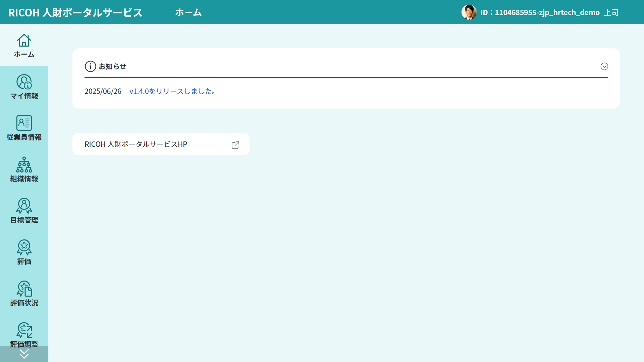Click the info circle icon beside お知らせ
This screenshot has width=644, height=362.
(90, 67)
